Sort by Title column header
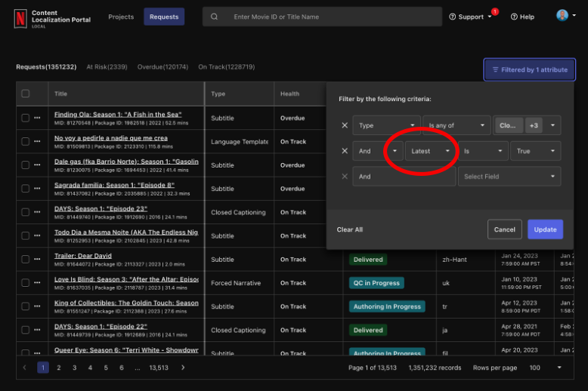 coord(60,94)
